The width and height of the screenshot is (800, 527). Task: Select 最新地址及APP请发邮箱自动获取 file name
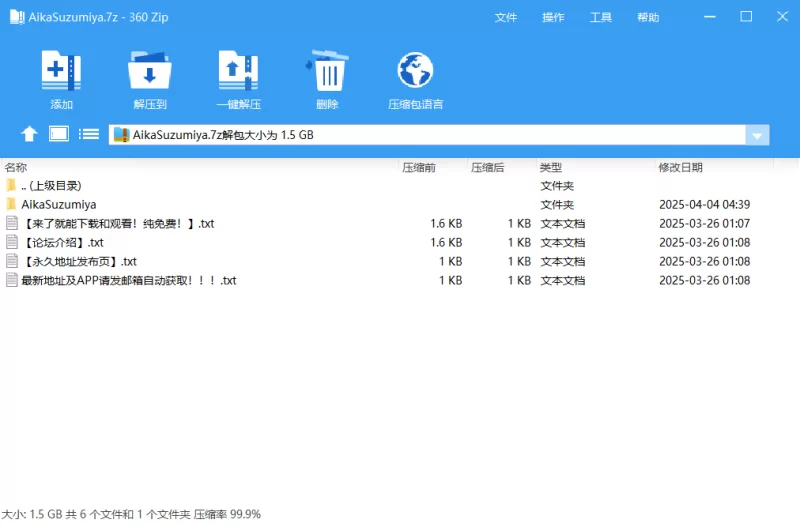click(129, 280)
